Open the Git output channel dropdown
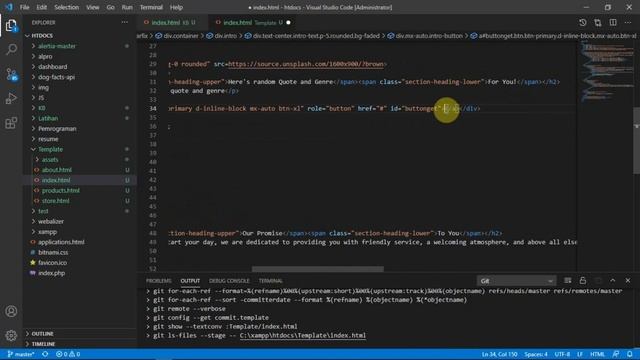This screenshot has height=360, width=640. (x=516, y=281)
